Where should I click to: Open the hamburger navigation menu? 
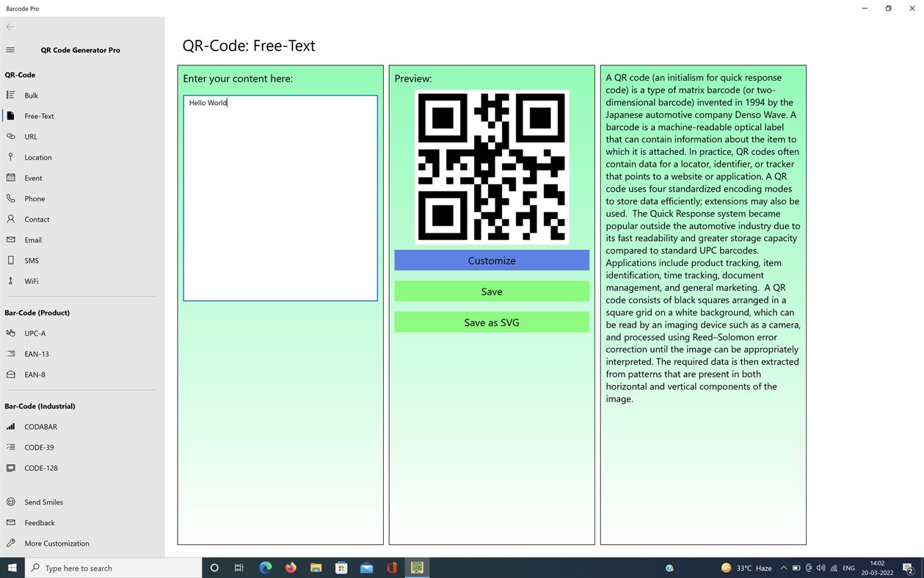pyautogui.click(x=10, y=50)
